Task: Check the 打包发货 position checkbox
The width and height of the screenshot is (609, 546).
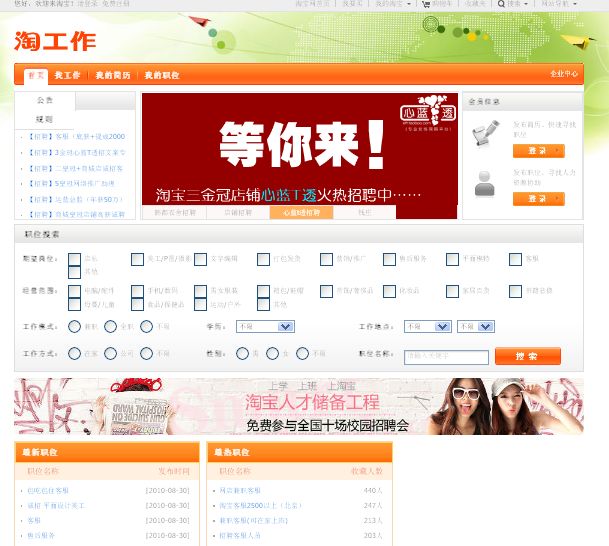Action: point(263,259)
